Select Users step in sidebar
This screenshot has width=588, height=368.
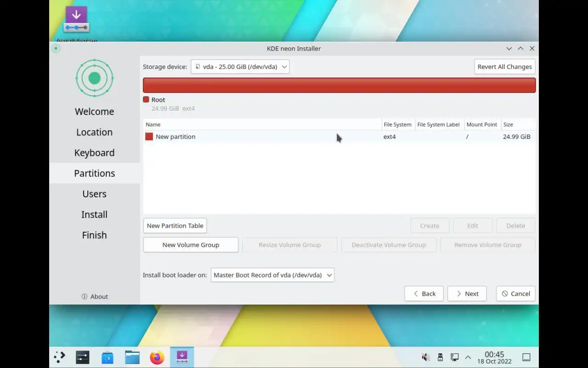(95, 194)
